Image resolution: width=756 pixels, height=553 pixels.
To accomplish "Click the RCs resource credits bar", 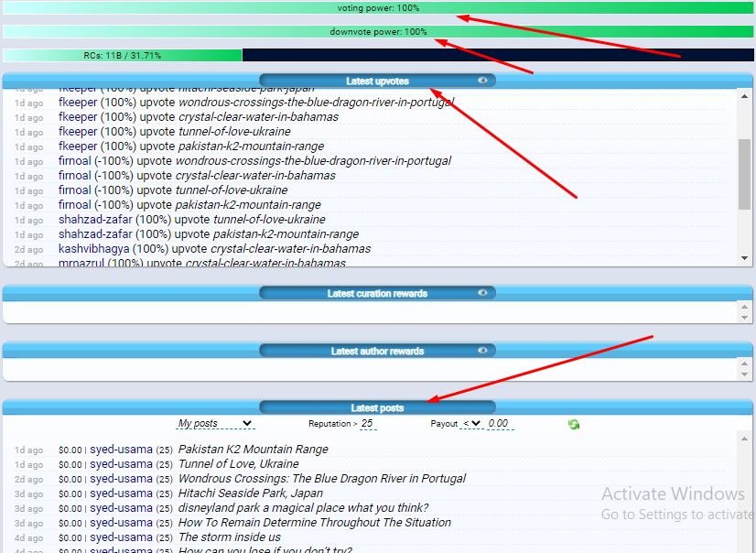I will [378, 55].
